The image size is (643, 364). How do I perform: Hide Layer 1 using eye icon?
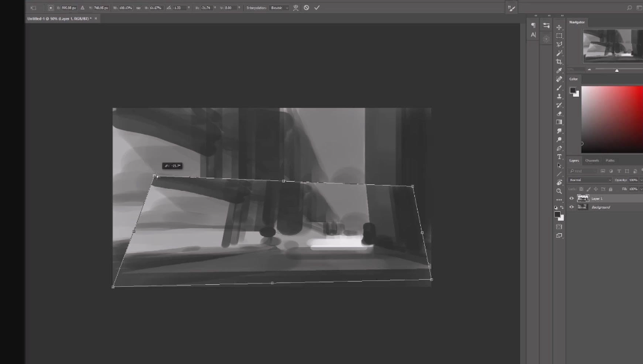[x=572, y=199]
